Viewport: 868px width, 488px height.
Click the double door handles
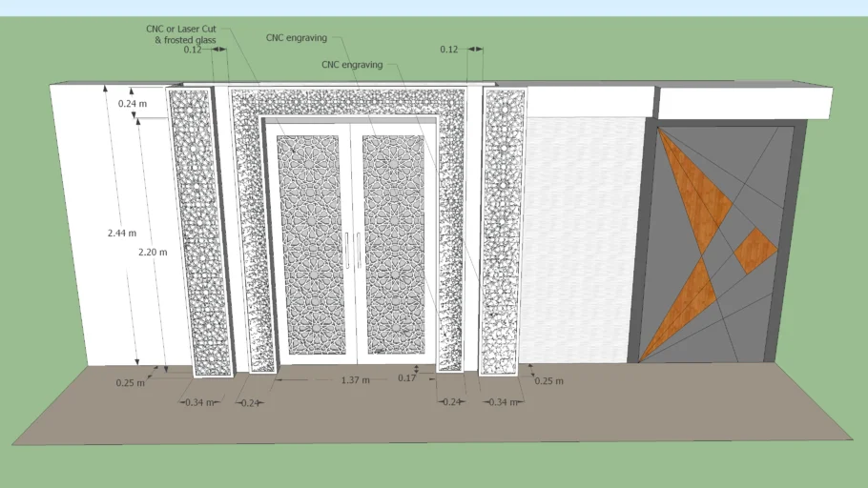[x=353, y=251]
